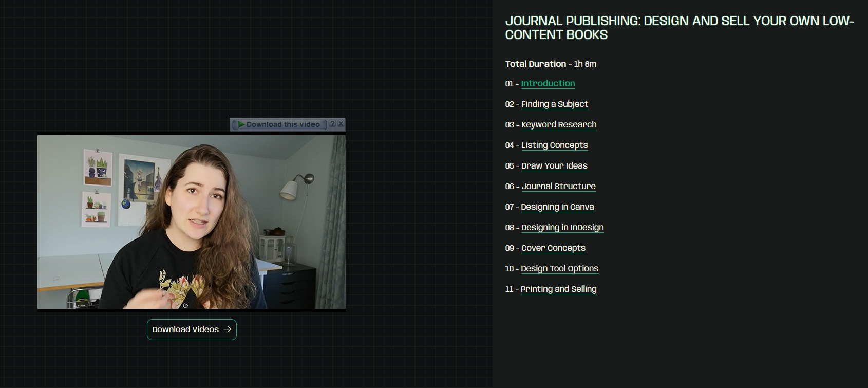Click the help question mark on download bar

click(x=332, y=124)
